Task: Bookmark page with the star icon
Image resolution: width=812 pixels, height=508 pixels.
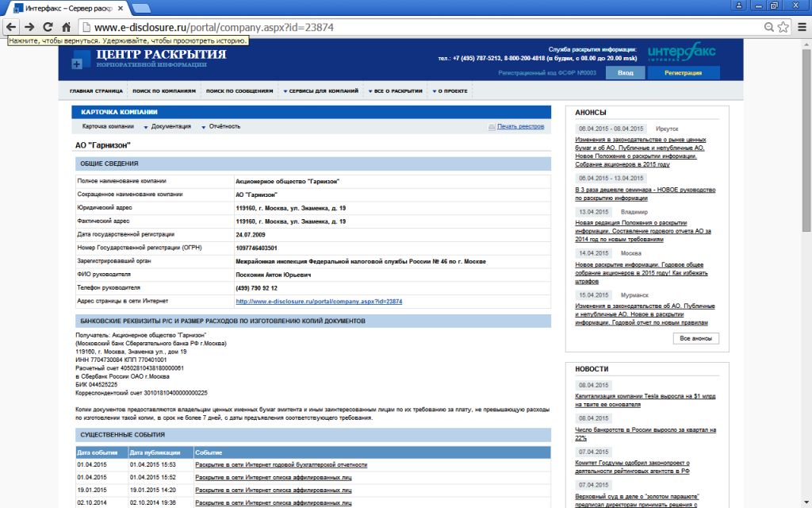Action: pos(783,26)
